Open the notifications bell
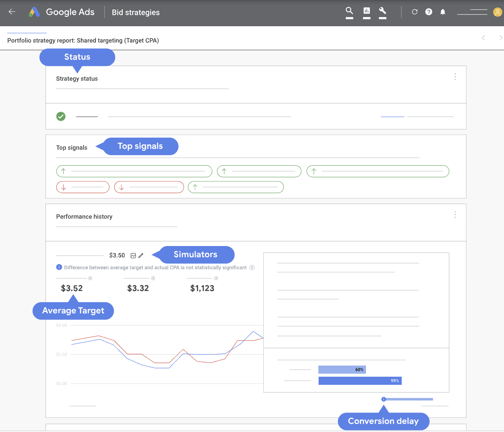Image resolution: width=504 pixels, height=432 pixels. tap(443, 12)
